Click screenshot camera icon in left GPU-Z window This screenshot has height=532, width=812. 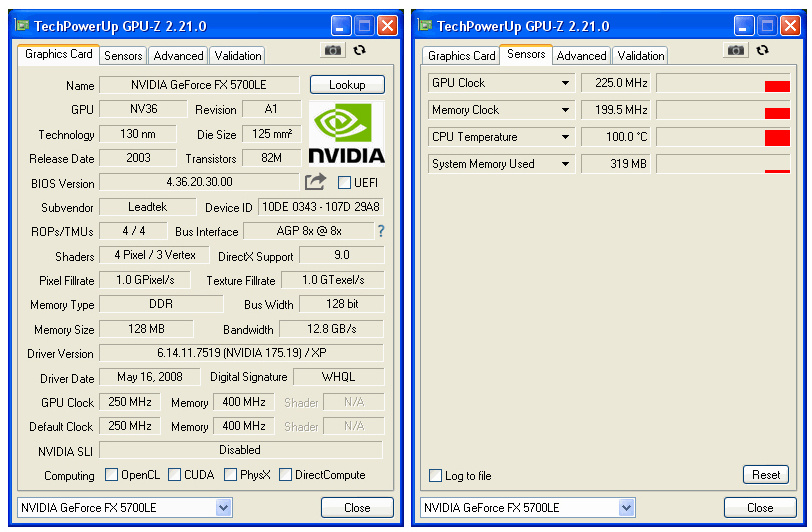(333, 50)
